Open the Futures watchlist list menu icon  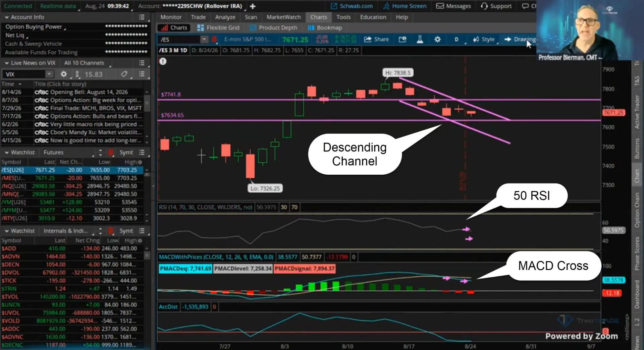pos(142,153)
